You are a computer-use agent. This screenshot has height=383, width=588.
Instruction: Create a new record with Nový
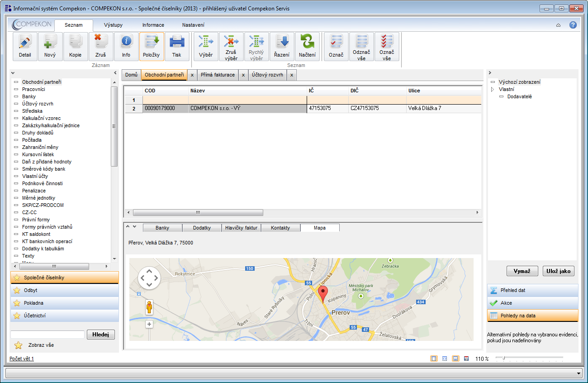tap(50, 46)
